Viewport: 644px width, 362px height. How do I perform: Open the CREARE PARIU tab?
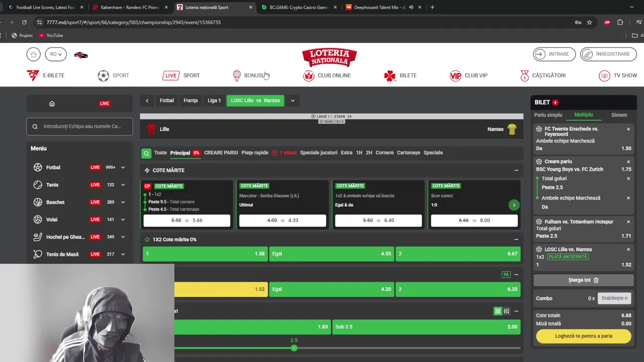pos(221,153)
